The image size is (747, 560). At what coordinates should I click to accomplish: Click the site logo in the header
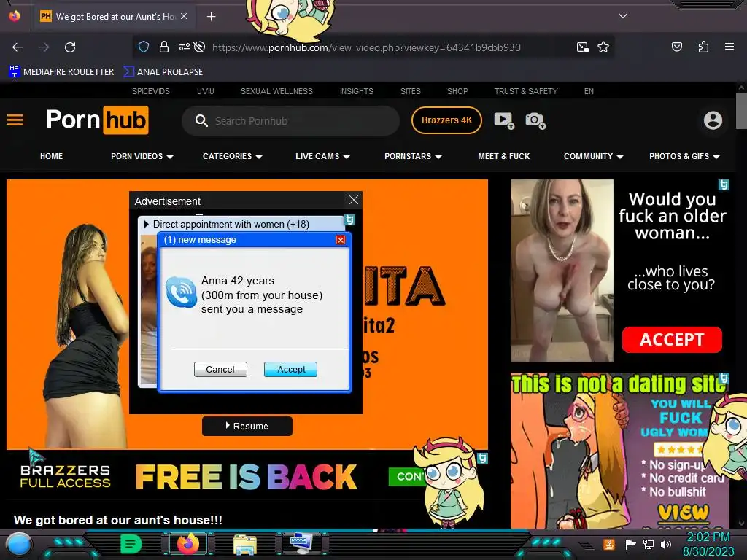click(x=97, y=120)
